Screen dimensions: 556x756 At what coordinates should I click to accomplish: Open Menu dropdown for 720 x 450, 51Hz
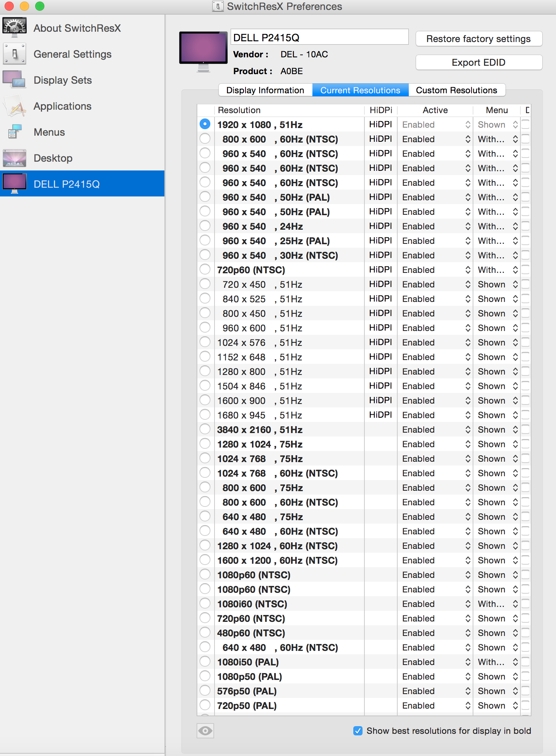[x=497, y=284]
